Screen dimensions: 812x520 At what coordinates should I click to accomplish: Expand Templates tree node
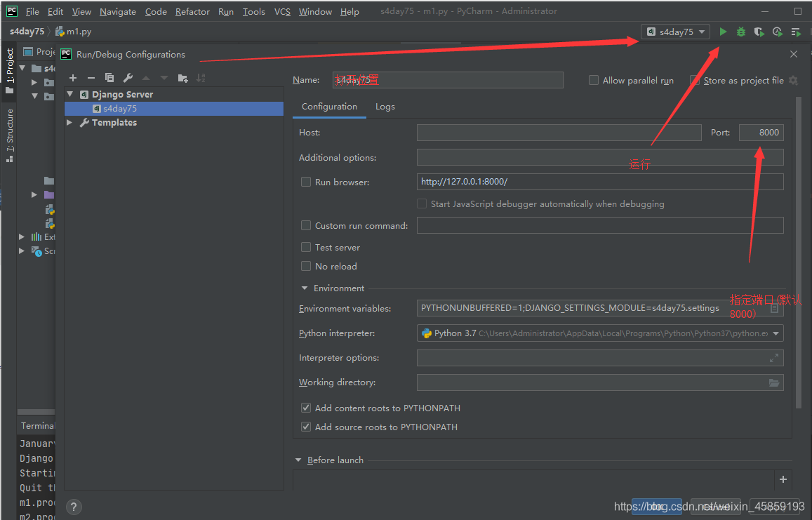click(69, 123)
